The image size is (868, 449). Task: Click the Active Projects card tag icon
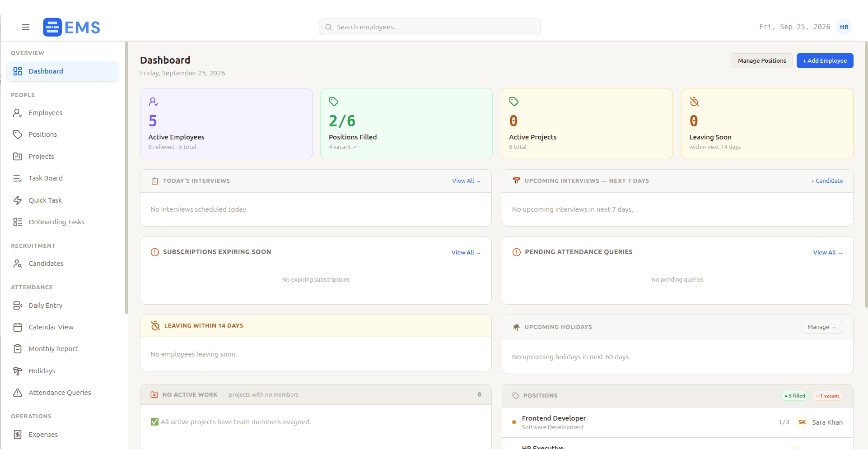514,102
